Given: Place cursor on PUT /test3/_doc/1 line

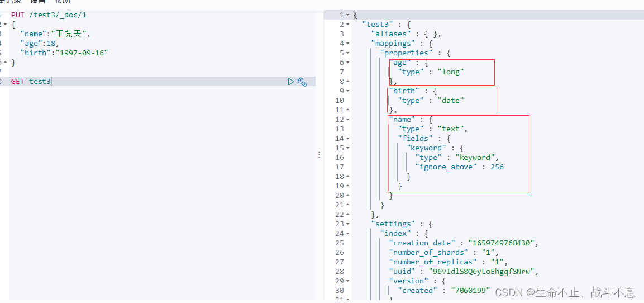Looking at the screenshot, I should (x=49, y=15).
